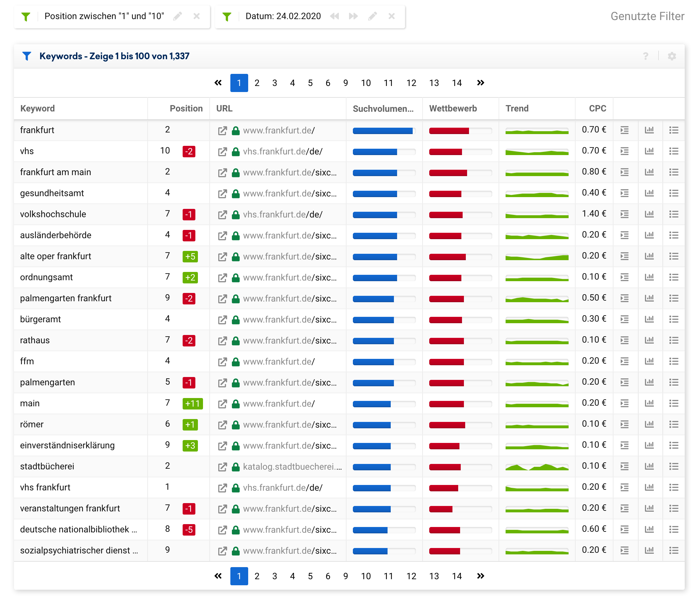Open external link icon for gesundheitsamt row
Viewport: 700px width, 605px height.
pos(222,193)
